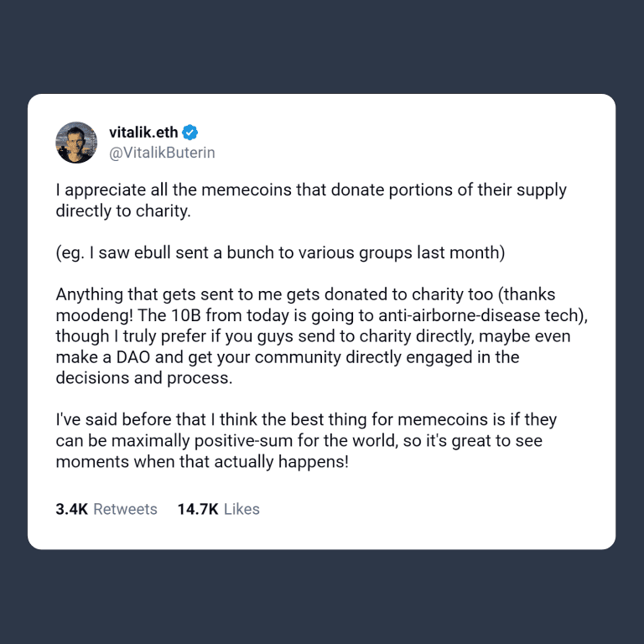Click the Likes label
The image size is (644, 644).
tap(241, 509)
